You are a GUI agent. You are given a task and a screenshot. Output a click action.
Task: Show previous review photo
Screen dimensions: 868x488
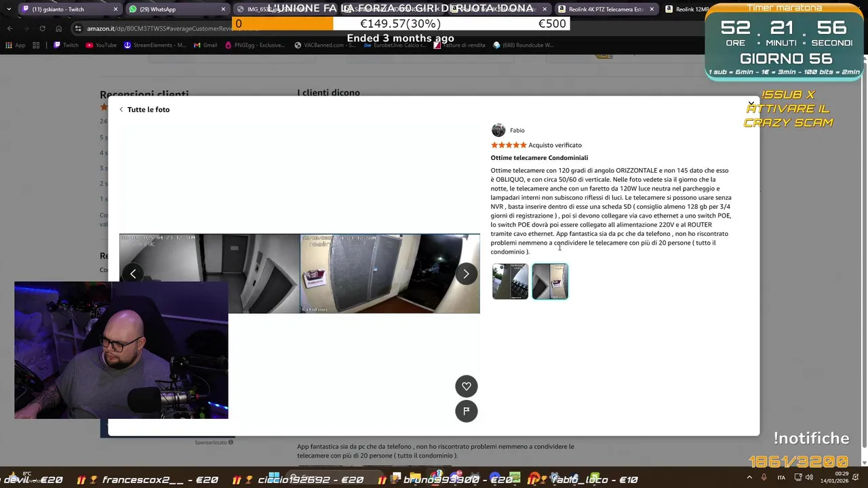133,274
